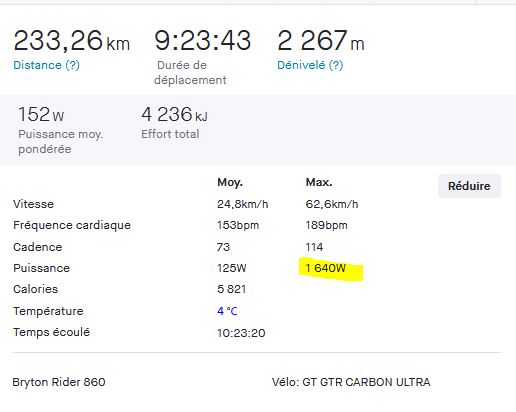Click the 233,26 km distance value

pyautogui.click(x=71, y=41)
